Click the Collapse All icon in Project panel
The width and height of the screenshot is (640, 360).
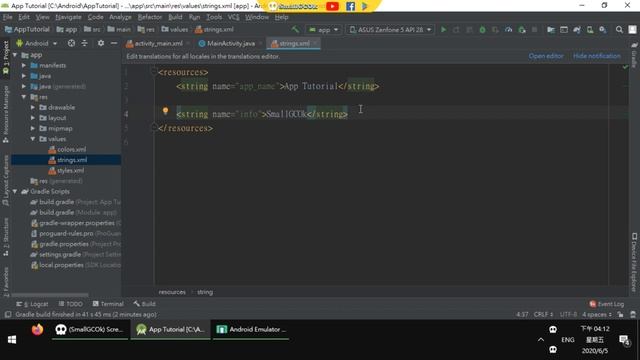click(84, 43)
